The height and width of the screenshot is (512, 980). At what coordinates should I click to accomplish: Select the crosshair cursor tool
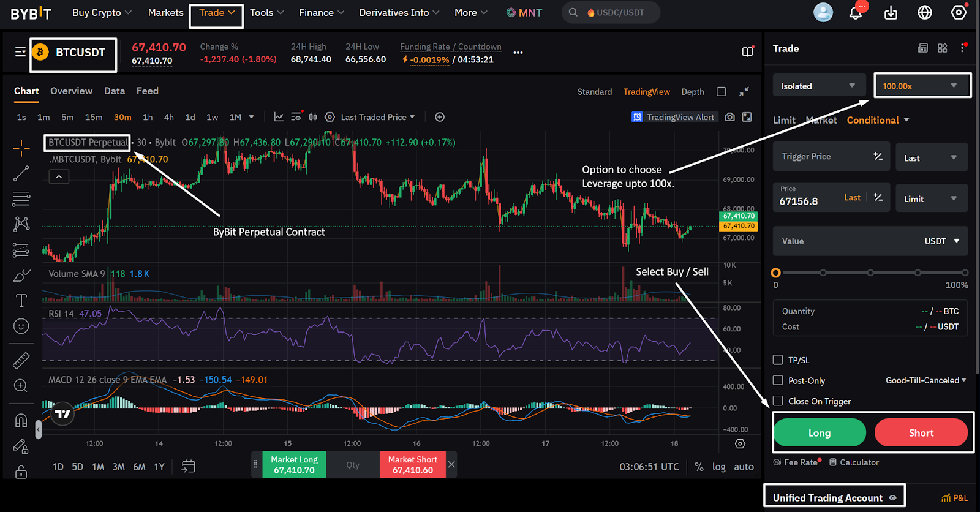tap(21, 148)
